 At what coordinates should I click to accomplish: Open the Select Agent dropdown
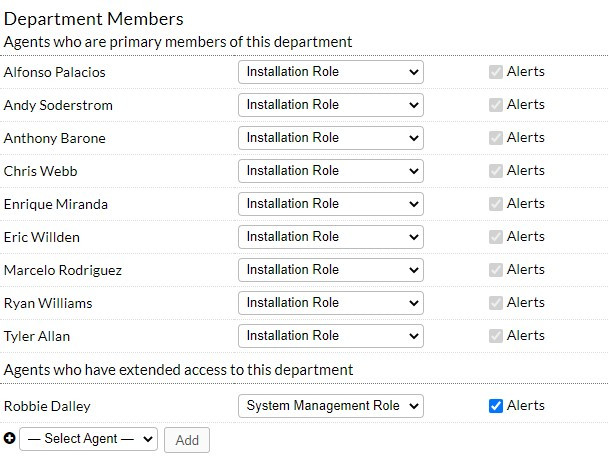pos(88,439)
